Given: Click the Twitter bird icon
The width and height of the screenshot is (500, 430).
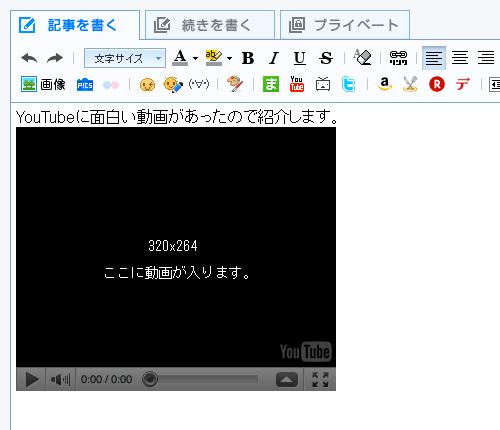Looking at the screenshot, I should tap(349, 84).
